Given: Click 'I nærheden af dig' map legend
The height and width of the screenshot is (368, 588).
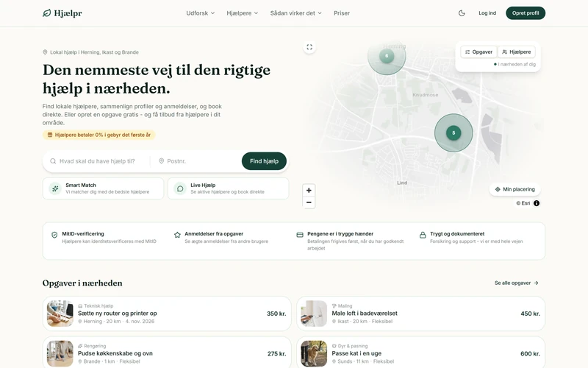Looking at the screenshot, I should (x=514, y=64).
